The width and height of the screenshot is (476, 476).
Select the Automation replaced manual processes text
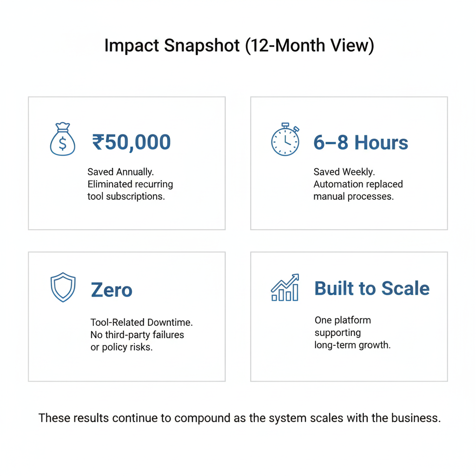358,190
